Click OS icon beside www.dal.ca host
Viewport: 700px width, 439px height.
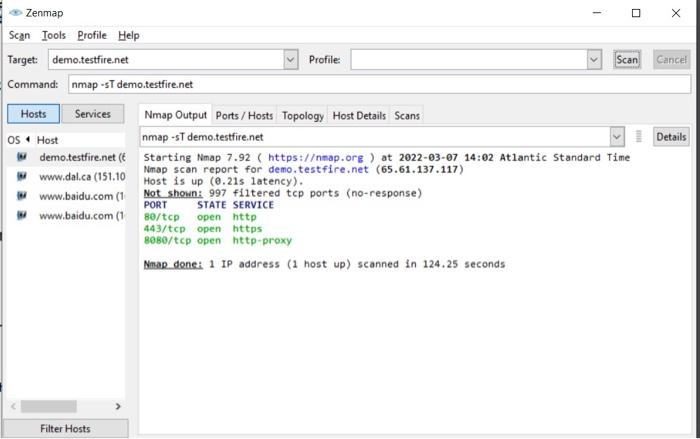click(x=22, y=176)
